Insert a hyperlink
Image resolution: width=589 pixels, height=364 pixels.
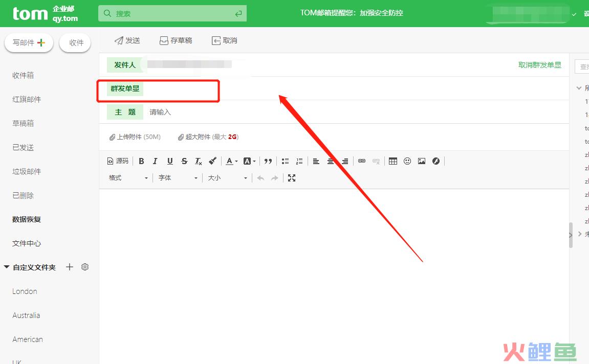pos(362,161)
